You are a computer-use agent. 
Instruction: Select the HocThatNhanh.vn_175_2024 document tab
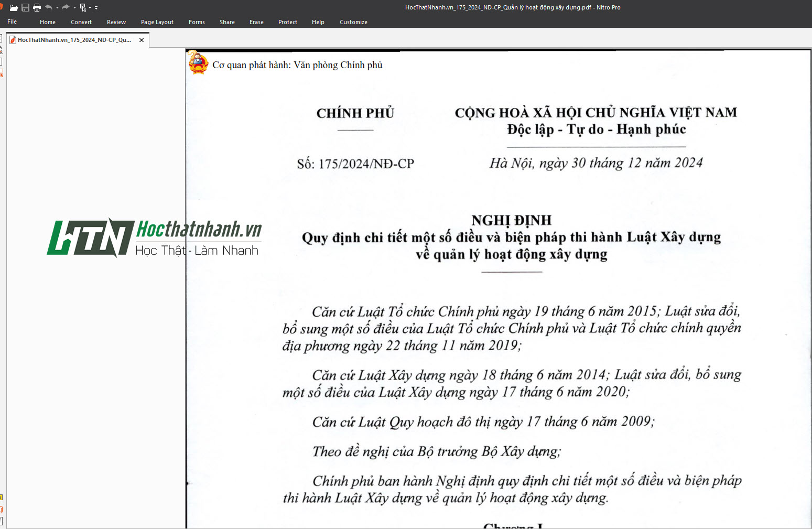74,40
